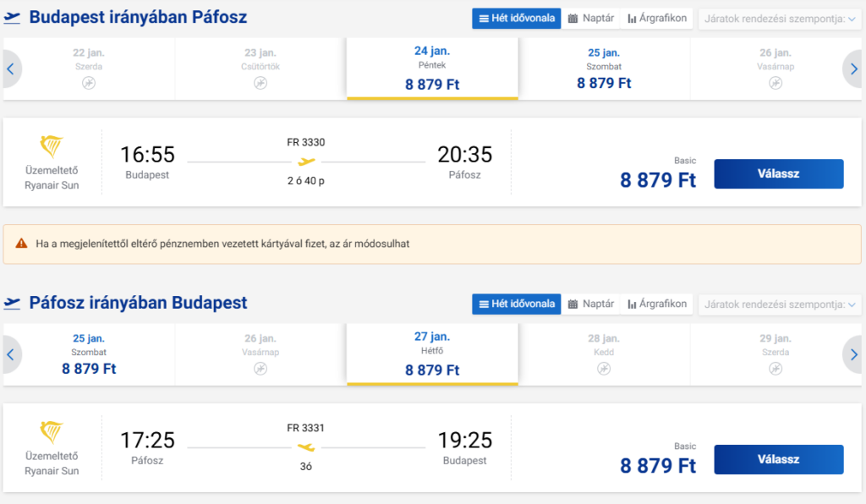Open return flight sorting dropdown
The width and height of the screenshot is (866, 504).
(x=779, y=304)
